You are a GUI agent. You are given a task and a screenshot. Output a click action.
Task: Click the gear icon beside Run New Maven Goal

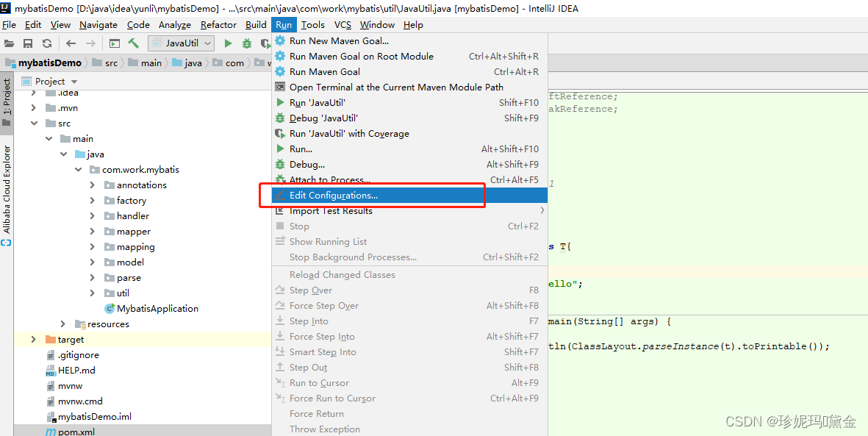pos(280,40)
